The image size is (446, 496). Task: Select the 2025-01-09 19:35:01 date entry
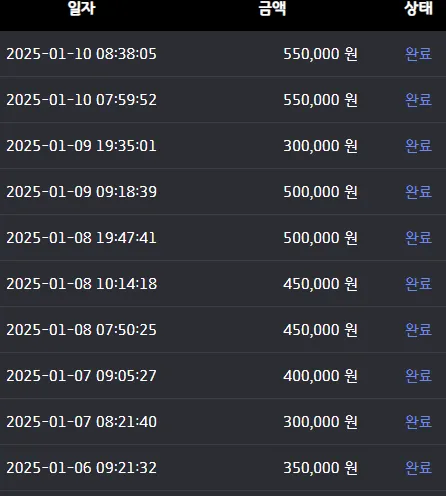tap(81, 146)
